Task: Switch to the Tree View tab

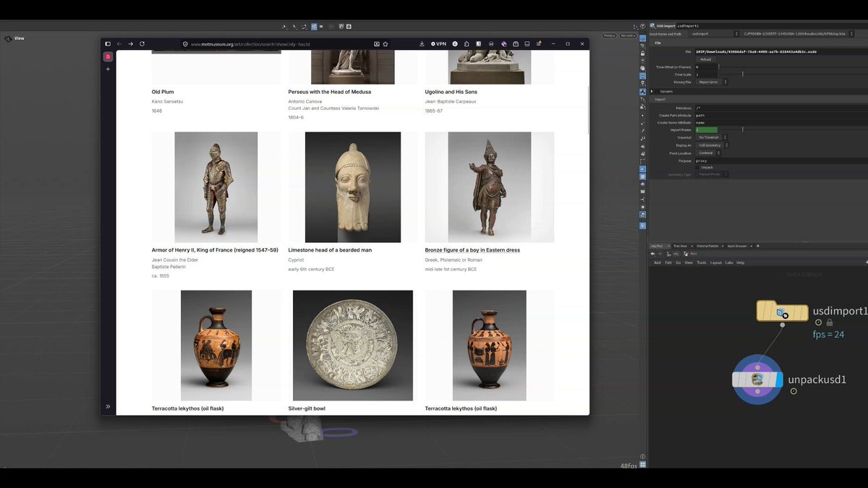Action: pos(680,246)
